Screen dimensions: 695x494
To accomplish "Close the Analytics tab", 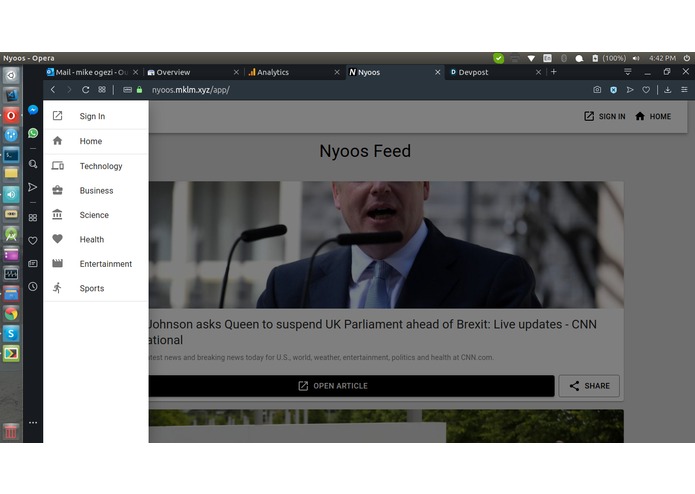I will [337, 72].
